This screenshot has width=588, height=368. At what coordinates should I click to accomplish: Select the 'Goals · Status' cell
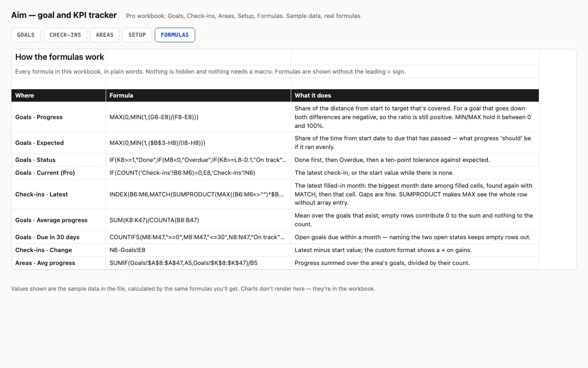pyautogui.click(x=59, y=160)
